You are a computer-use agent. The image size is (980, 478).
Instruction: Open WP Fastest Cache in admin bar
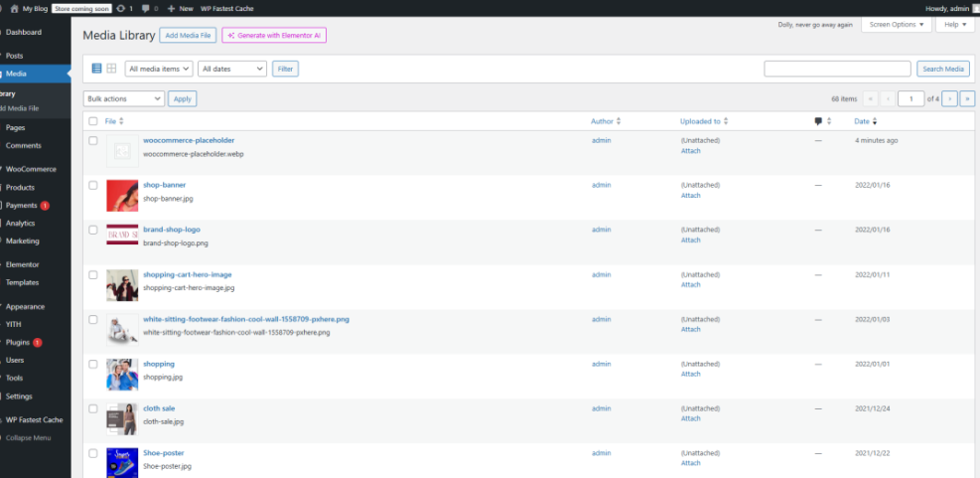coord(227,9)
